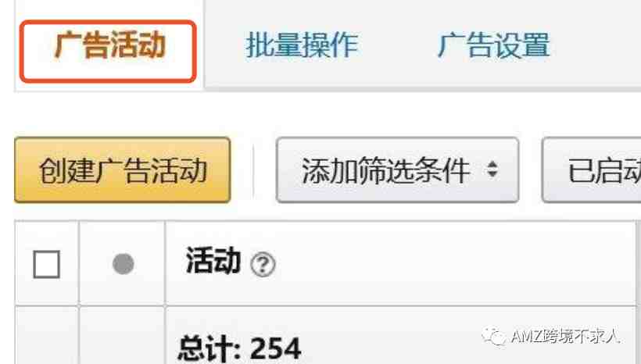Switch to the 批量操作 tab
Image resolution: width=641 pixels, height=364 pixels.
click(x=302, y=45)
